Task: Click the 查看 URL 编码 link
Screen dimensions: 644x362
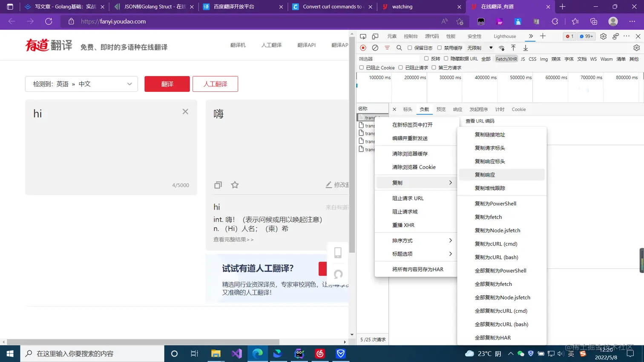Action: pos(480,121)
